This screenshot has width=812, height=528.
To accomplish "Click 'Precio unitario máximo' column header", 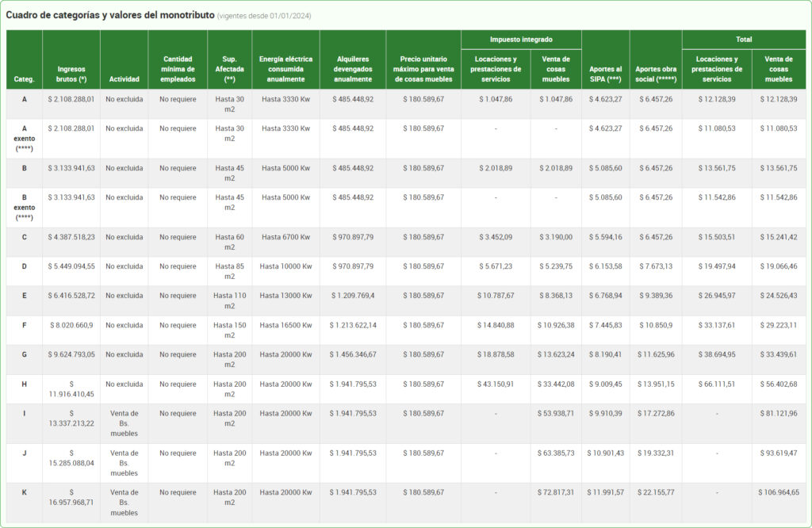I will tap(423, 69).
